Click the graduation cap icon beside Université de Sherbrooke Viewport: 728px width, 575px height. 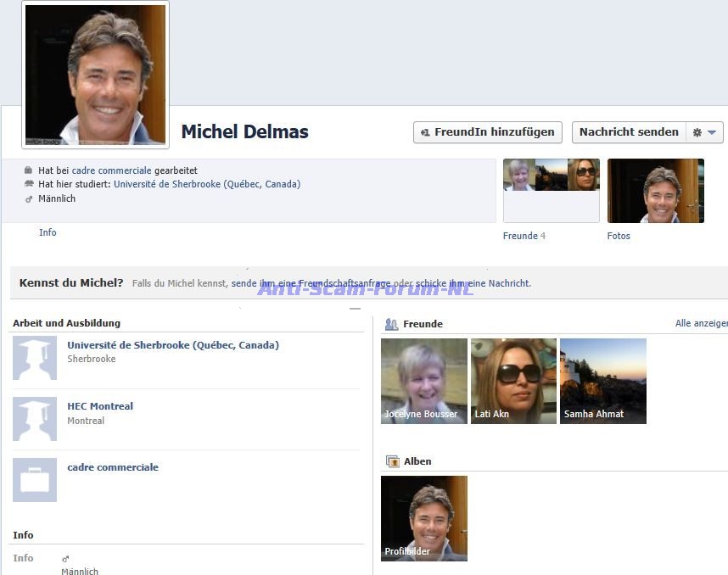[x=35, y=357]
